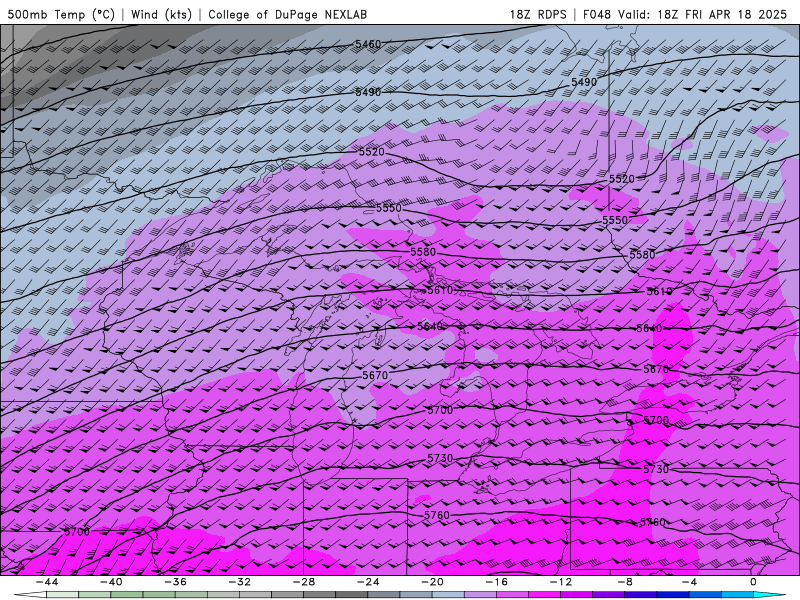Click the -32 colorbar tick label
The image size is (800, 600).
239,582
